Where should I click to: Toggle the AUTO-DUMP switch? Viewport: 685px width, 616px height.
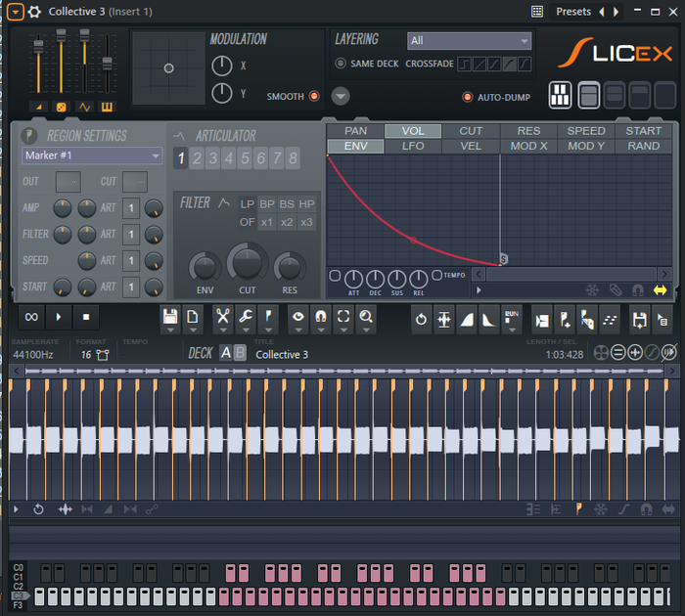coord(468,97)
